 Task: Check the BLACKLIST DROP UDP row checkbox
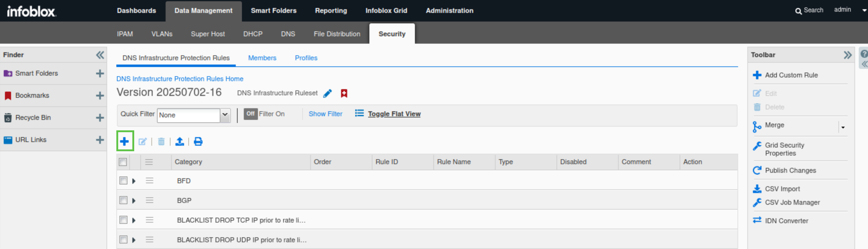(123, 239)
